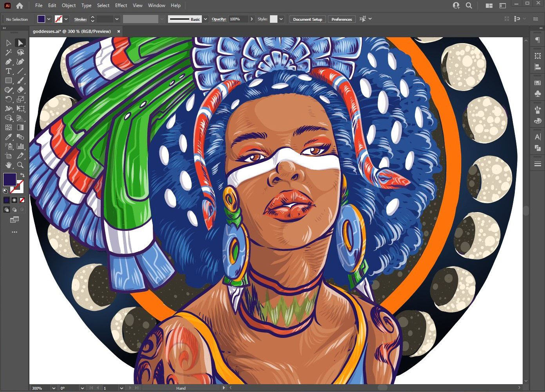This screenshot has width=545, height=392.
Task: Open the Object menu
Action: click(69, 5)
